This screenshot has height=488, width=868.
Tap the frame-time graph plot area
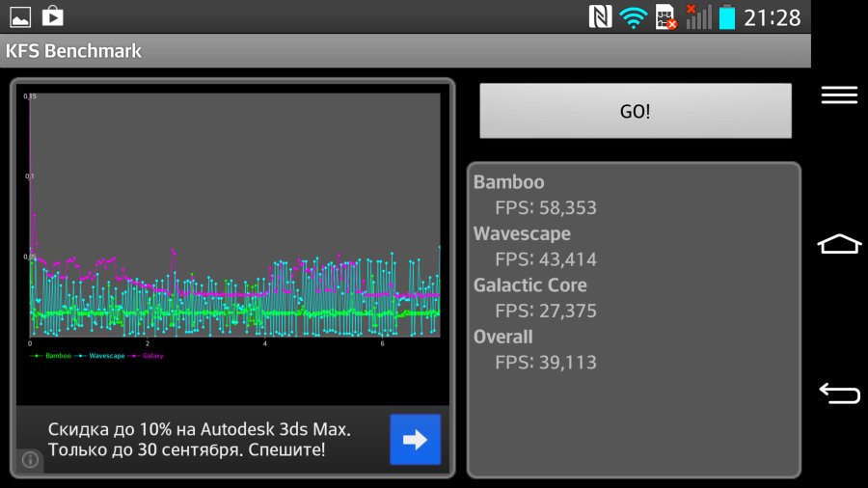coord(234,214)
